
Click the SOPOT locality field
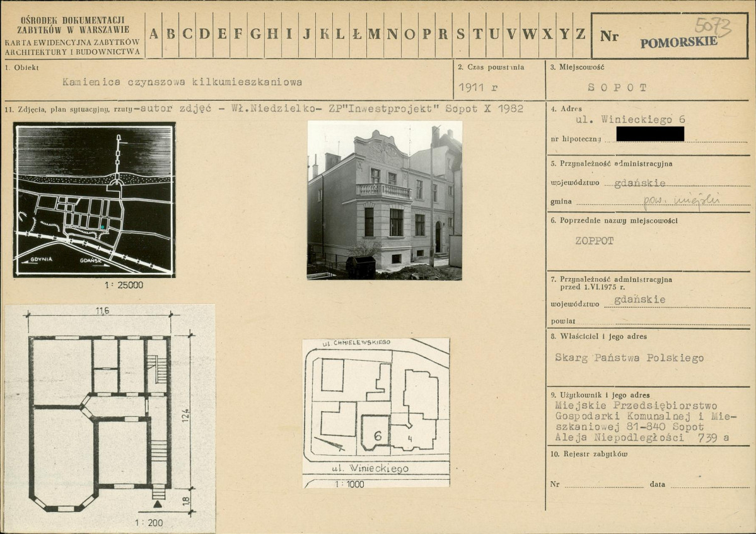[x=617, y=88]
